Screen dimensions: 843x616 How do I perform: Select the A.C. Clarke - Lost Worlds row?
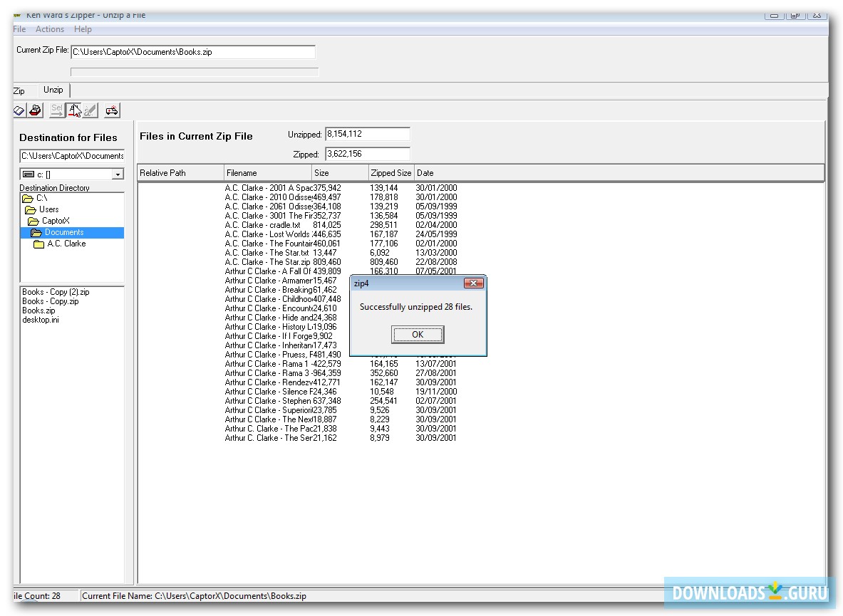341,234
